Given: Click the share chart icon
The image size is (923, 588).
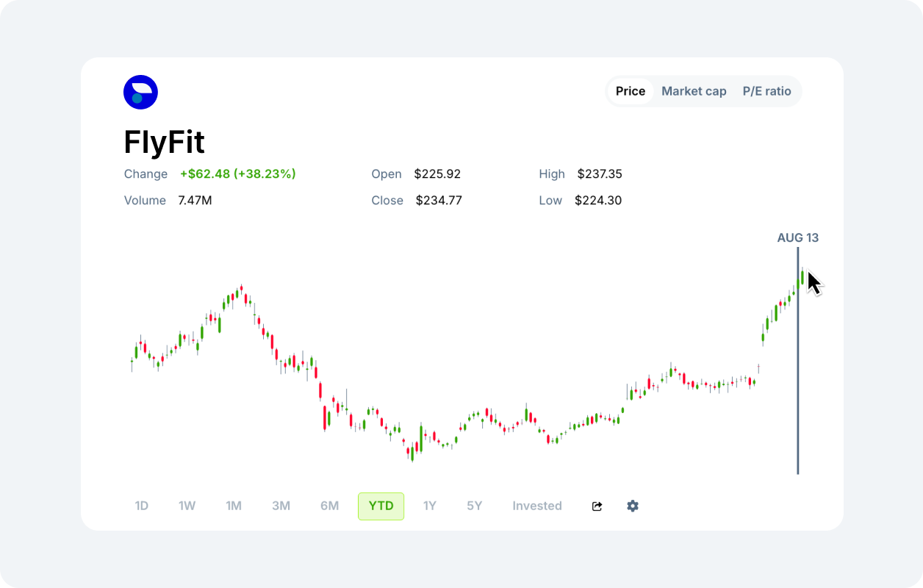Looking at the screenshot, I should [x=597, y=506].
